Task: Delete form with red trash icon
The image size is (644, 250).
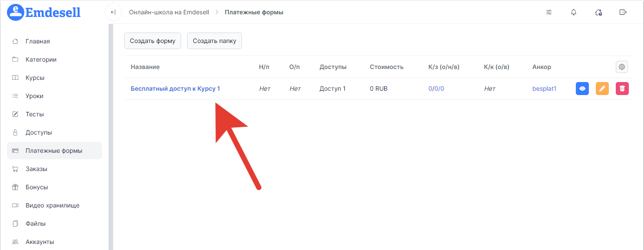Action: (622, 89)
